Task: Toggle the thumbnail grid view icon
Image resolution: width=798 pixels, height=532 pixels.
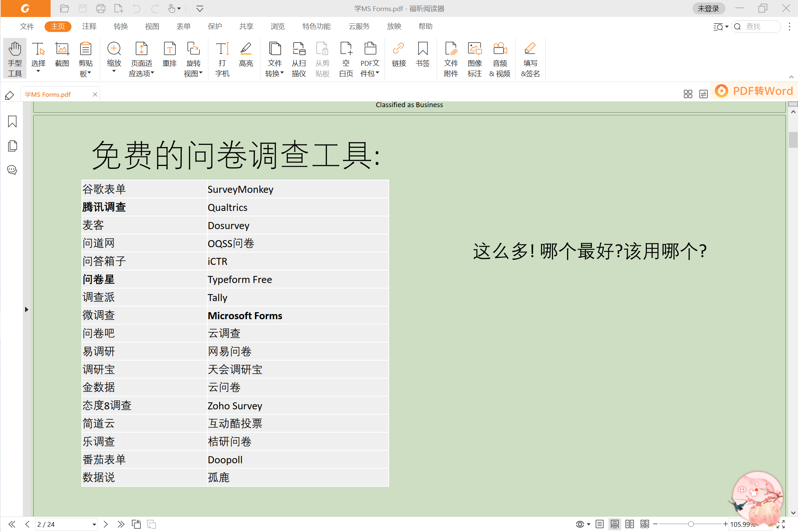Action: pos(688,94)
